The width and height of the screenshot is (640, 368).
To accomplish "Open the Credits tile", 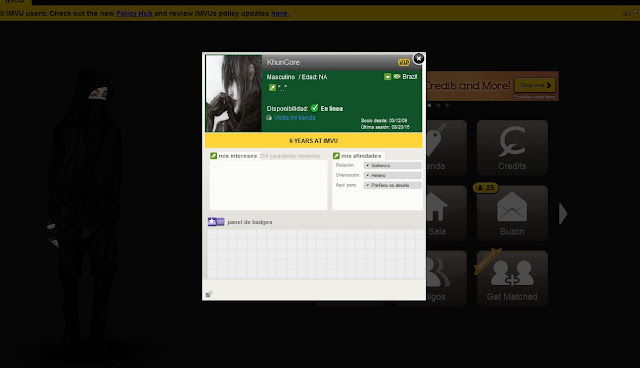I will click(x=512, y=148).
